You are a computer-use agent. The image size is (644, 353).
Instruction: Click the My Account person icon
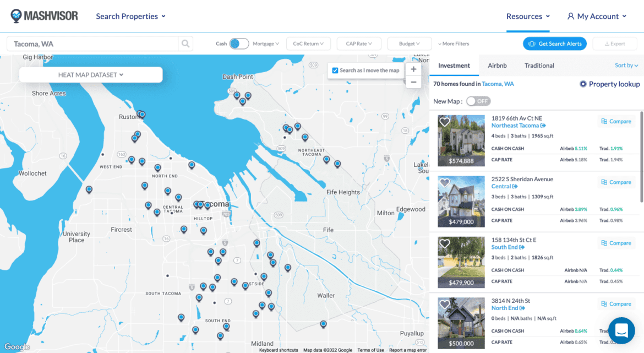(x=570, y=16)
